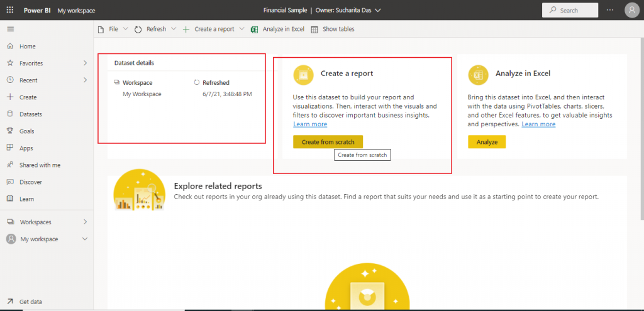Open Shared with me in the sidebar

click(47, 165)
